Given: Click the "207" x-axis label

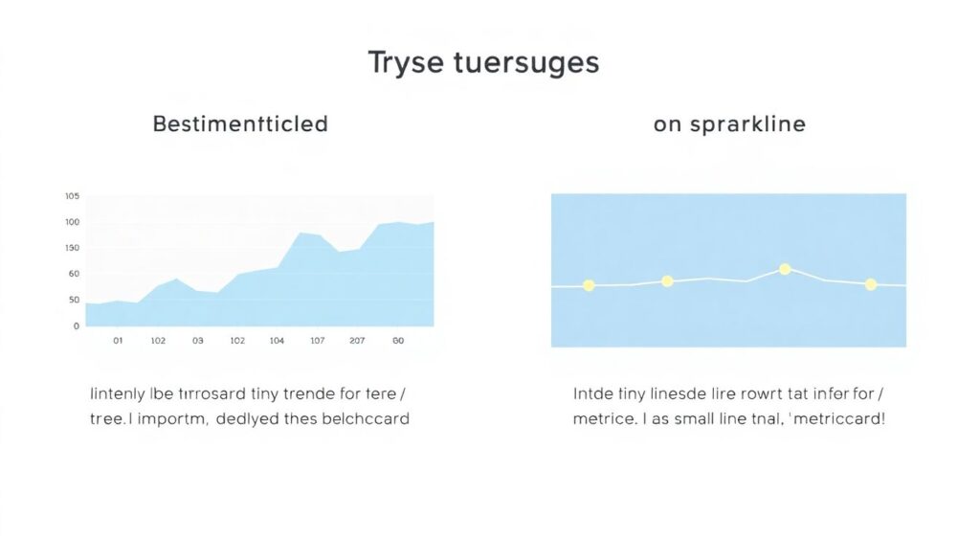Looking at the screenshot, I should coord(357,340).
